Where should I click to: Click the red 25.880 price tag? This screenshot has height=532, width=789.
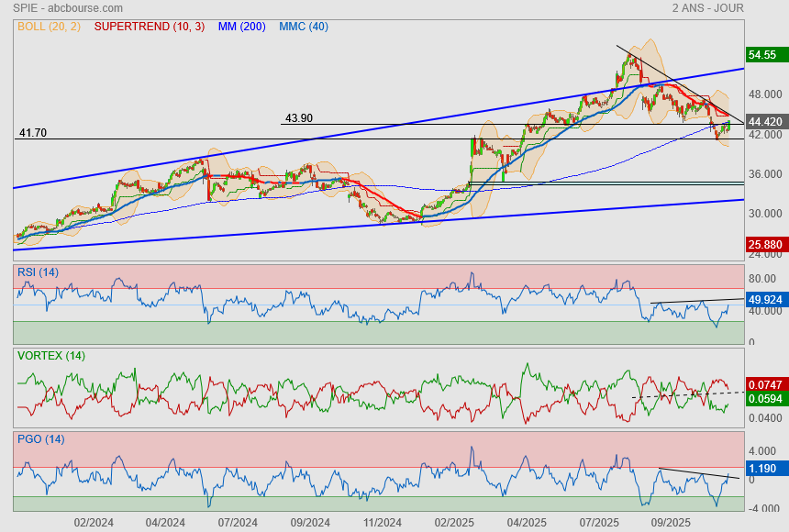click(765, 245)
